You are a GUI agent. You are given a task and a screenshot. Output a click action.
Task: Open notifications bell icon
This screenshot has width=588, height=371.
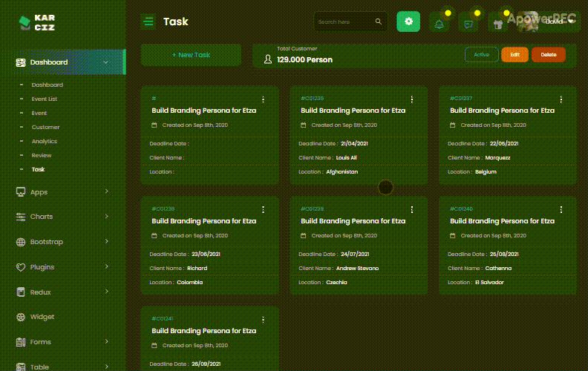coord(439,23)
